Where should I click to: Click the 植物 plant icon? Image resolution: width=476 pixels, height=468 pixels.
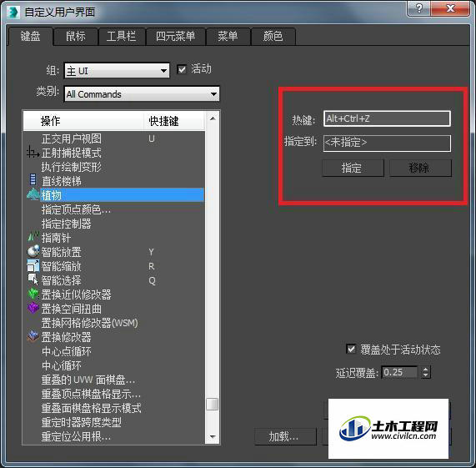pos(33,194)
